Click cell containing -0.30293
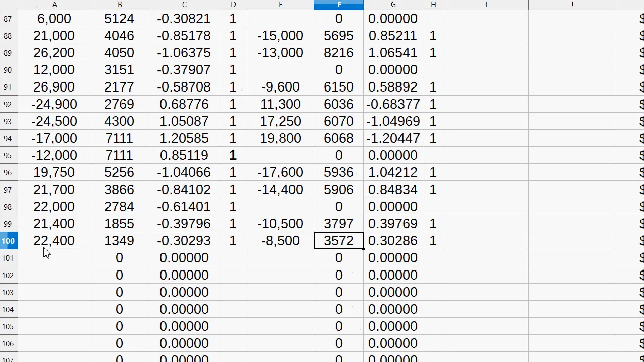Viewport: 644px width, 362px height. click(184, 241)
